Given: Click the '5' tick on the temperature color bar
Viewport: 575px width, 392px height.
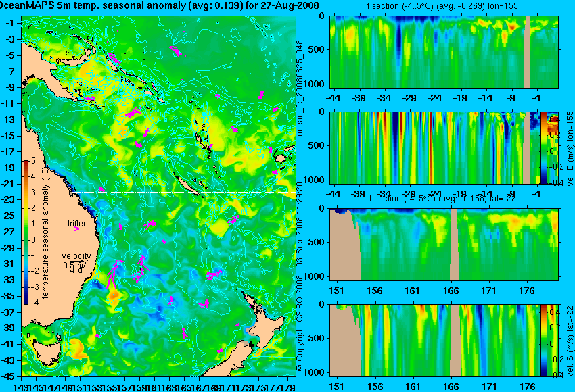Looking at the screenshot, I should [33, 160].
